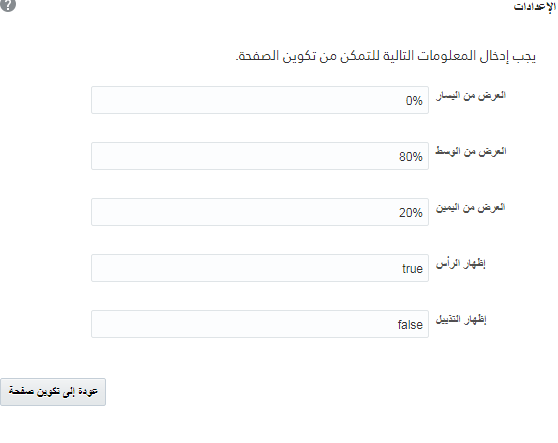Image resolution: width=558 pixels, height=443 pixels.
Task: Click the إظهار الرأس input field
Action: click(260, 268)
